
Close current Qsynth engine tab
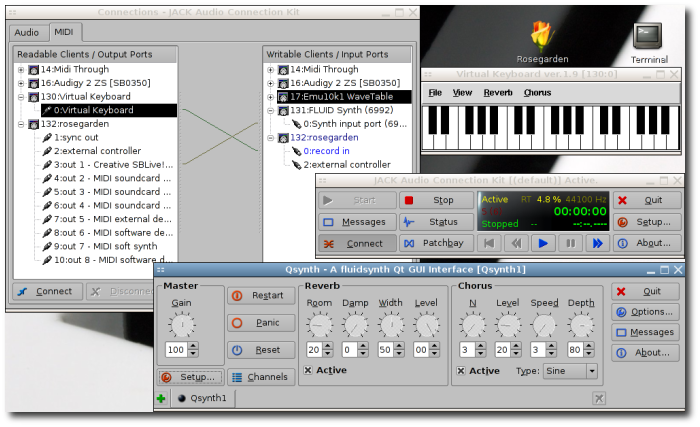599,398
